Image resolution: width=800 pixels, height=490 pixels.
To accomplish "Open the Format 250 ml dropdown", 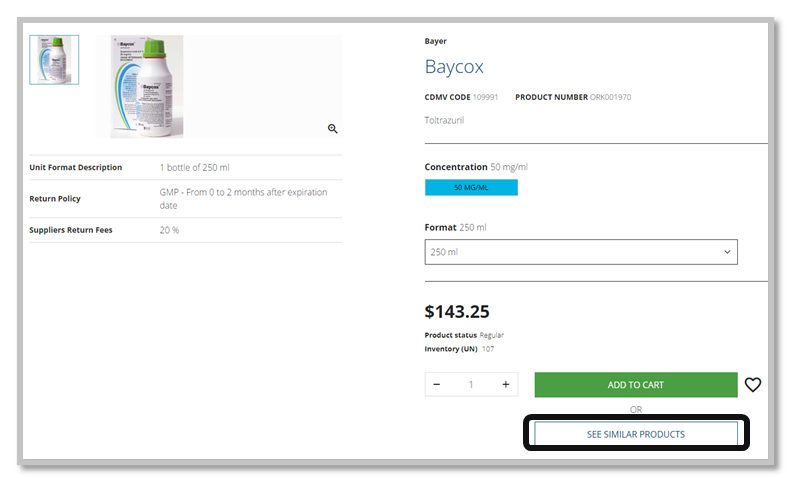I will click(581, 252).
